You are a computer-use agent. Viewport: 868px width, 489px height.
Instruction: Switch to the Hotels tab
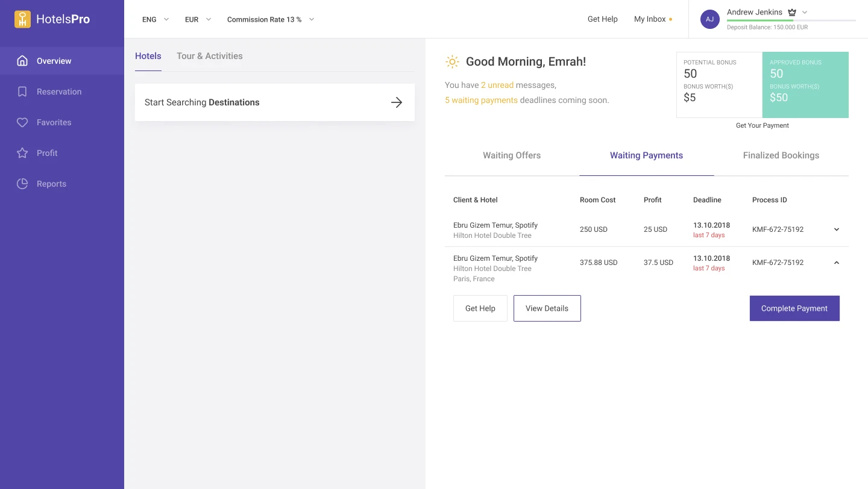tap(148, 56)
